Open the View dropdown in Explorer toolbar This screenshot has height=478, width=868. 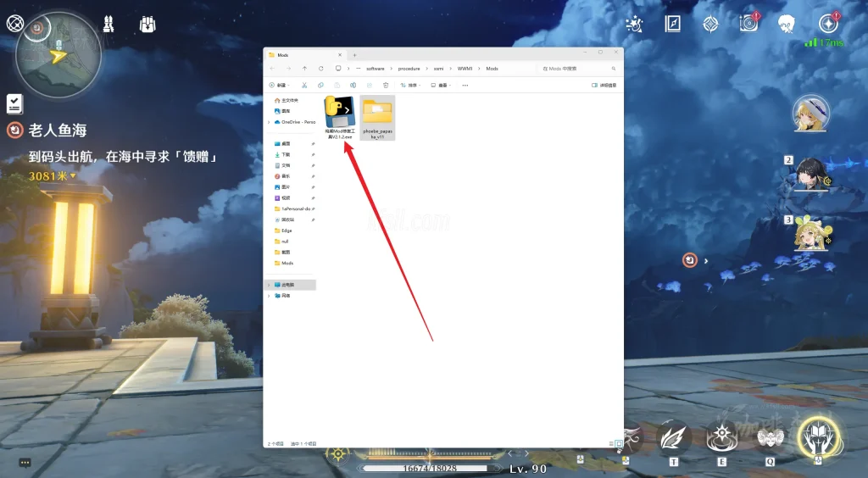click(441, 86)
